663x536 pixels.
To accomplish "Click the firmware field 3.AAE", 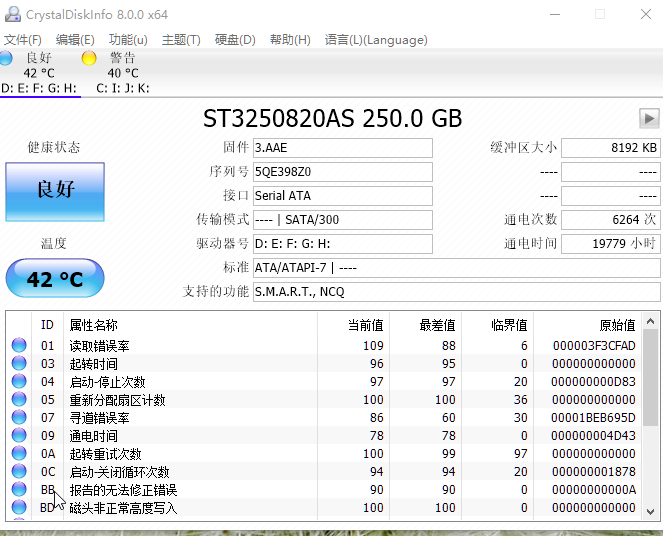I will pyautogui.click(x=343, y=148).
